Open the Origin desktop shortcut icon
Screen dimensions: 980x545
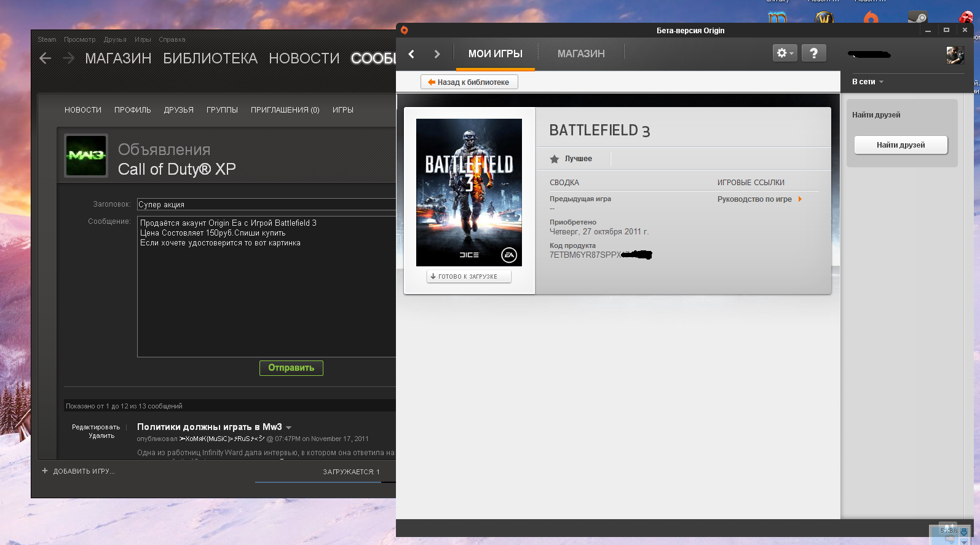[x=871, y=17]
